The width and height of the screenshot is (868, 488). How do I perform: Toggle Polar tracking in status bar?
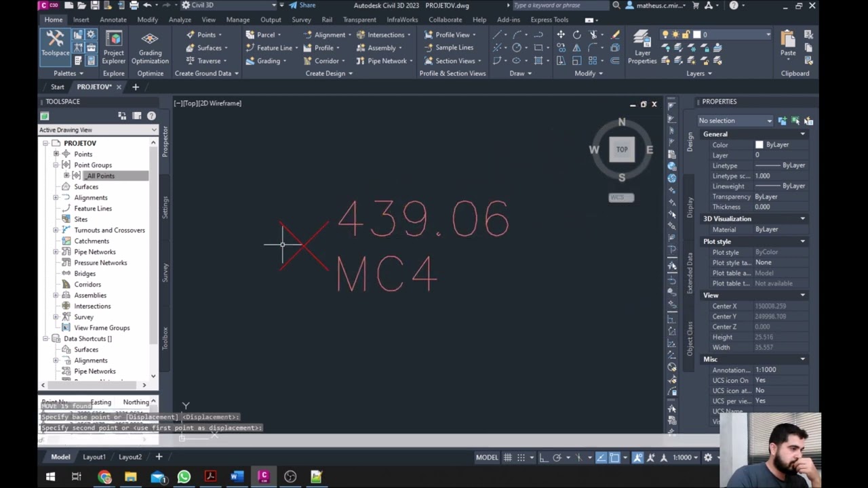pos(557,457)
